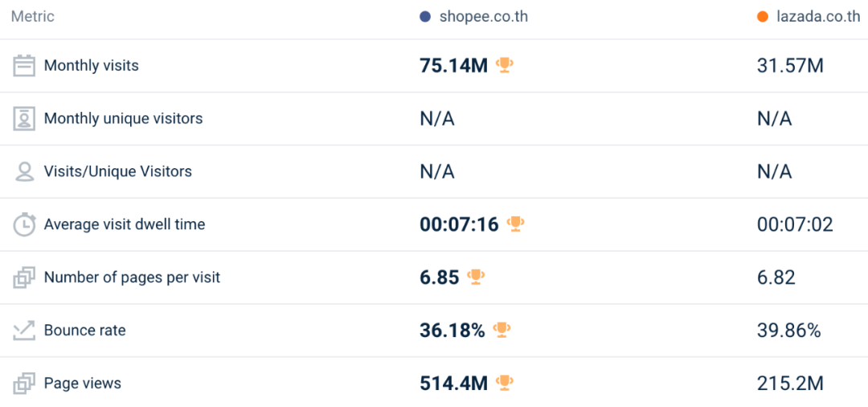Click the trophy icon beside 75.14M
868x407 pixels.
click(x=505, y=65)
